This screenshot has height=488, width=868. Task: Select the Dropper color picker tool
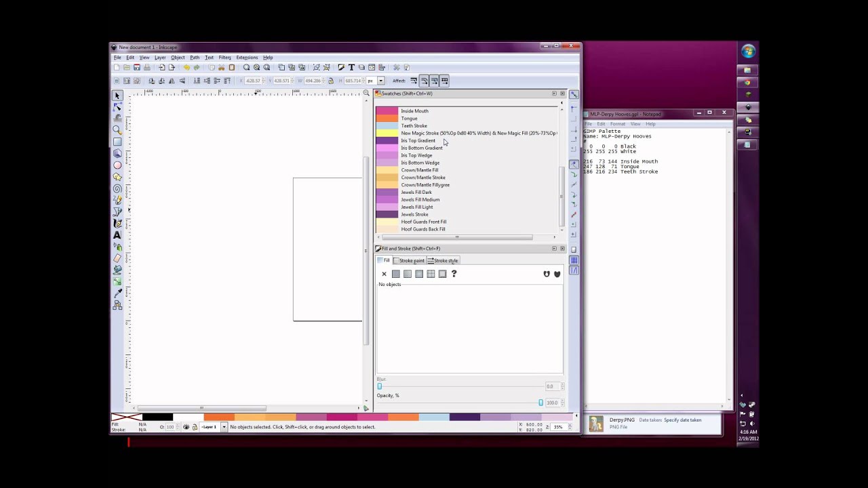pyautogui.click(x=117, y=293)
